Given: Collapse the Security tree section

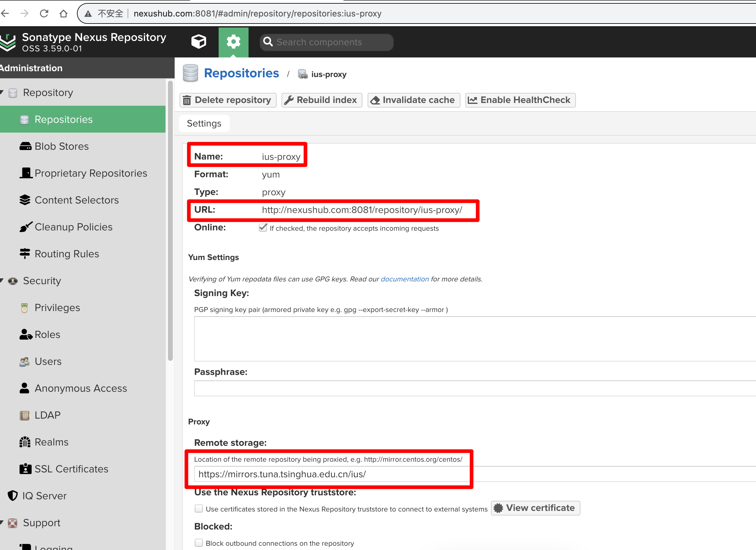Looking at the screenshot, I should click(x=2, y=280).
